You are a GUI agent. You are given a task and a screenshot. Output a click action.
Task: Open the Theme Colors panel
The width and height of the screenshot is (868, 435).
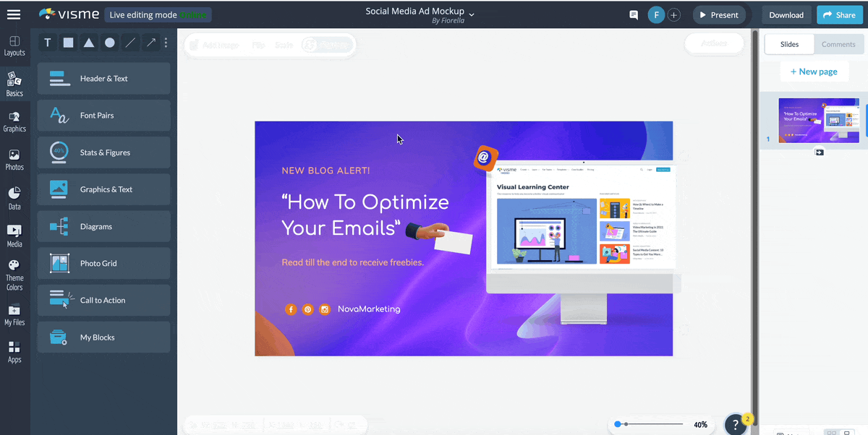(x=14, y=274)
